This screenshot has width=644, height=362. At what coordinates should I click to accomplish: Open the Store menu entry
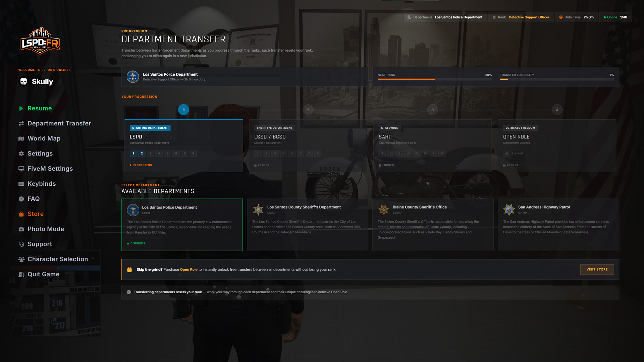click(x=31, y=214)
